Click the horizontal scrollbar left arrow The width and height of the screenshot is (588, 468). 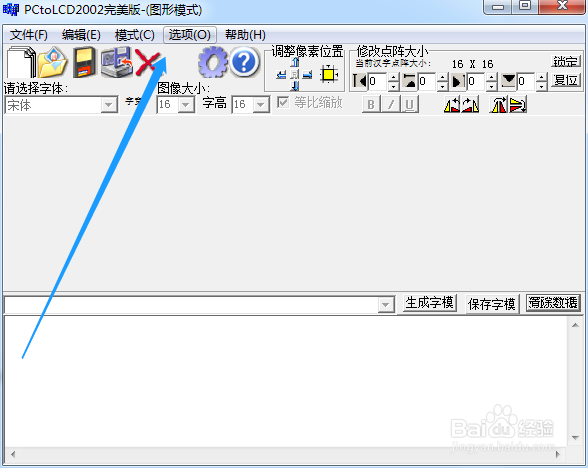click(13, 454)
